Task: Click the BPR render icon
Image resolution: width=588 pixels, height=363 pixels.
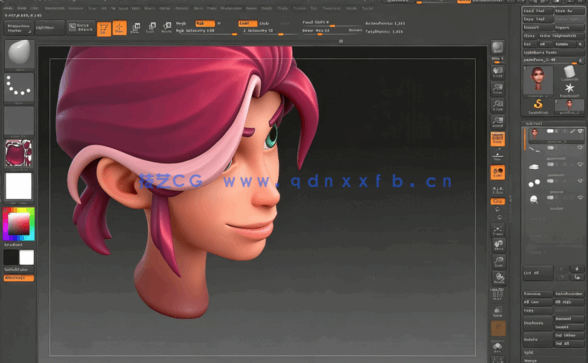Action: click(498, 48)
